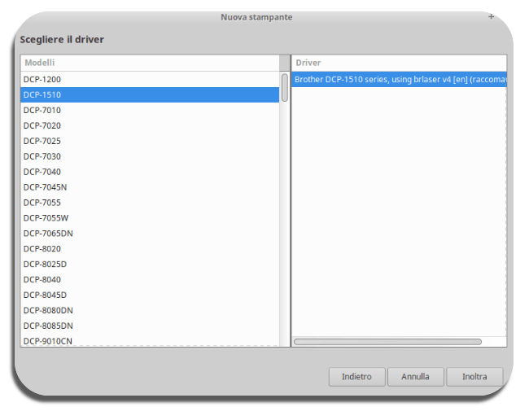Select the DCP-7030 entry
Image resolution: width=529 pixels, height=420 pixels.
pos(42,156)
